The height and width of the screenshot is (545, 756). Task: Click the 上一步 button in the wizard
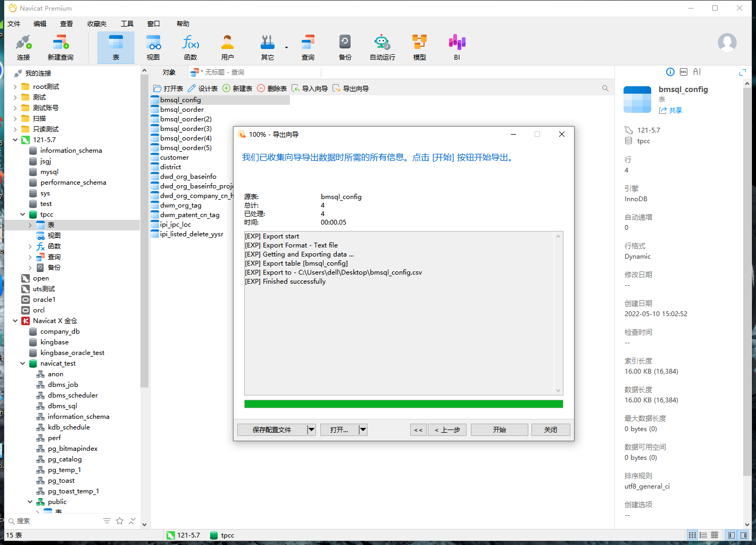(447, 430)
